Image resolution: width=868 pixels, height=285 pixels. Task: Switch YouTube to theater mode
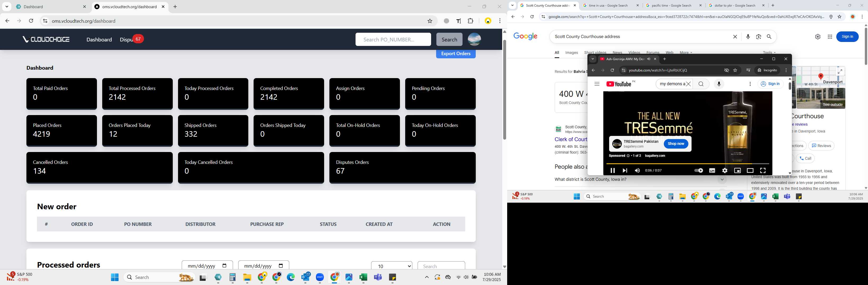[750, 170]
